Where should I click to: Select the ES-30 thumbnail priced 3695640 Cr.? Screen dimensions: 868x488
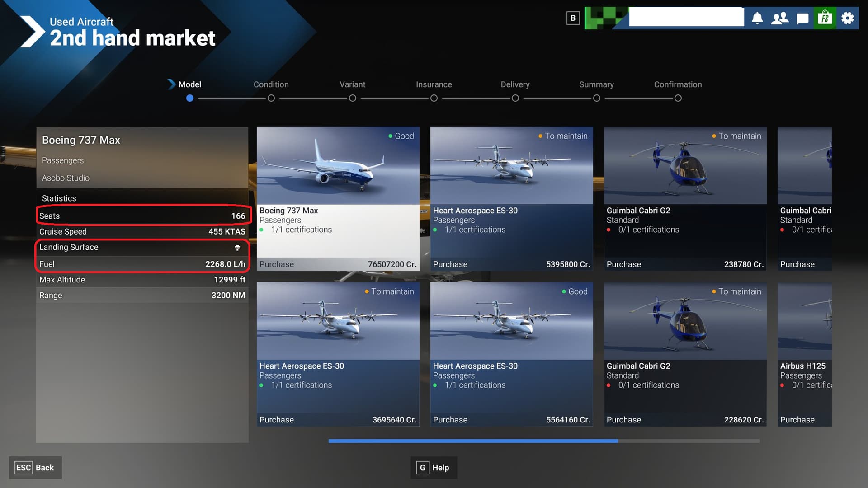click(x=338, y=321)
